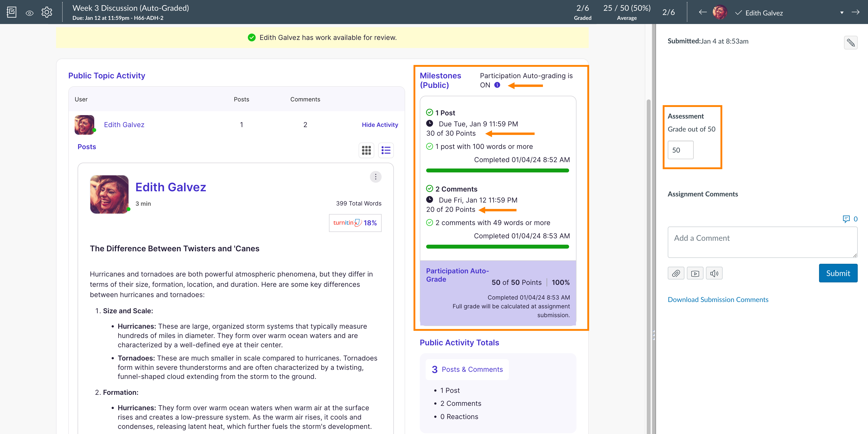Open the Turnitin 18% similarity report
Image resolution: width=868 pixels, height=434 pixels.
click(355, 223)
